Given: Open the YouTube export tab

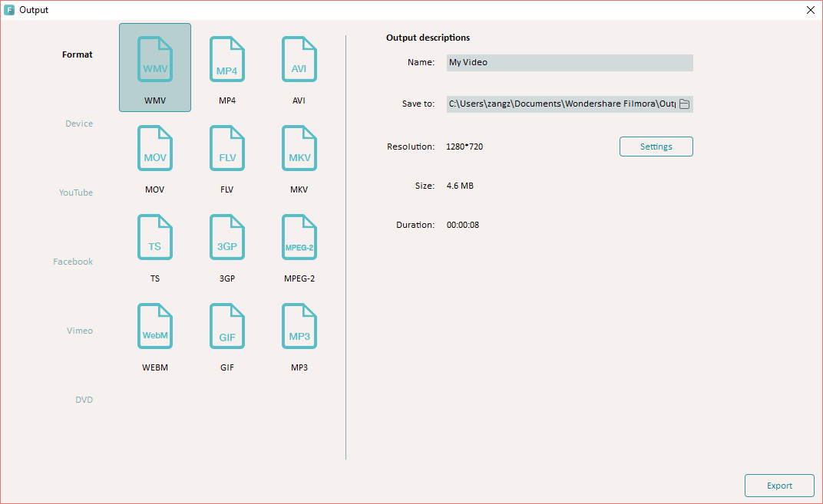Looking at the screenshot, I should (x=76, y=193).
